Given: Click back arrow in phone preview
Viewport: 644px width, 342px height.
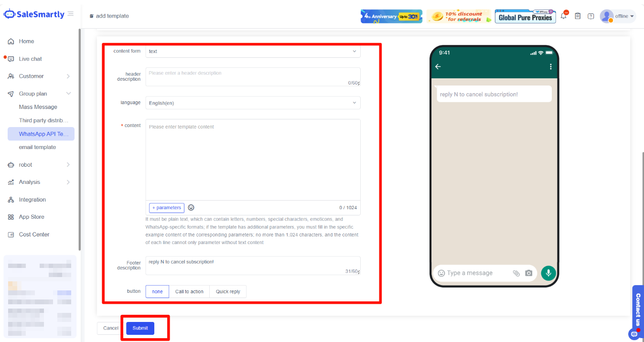Looking at the screenshot, I should [438, 67].
